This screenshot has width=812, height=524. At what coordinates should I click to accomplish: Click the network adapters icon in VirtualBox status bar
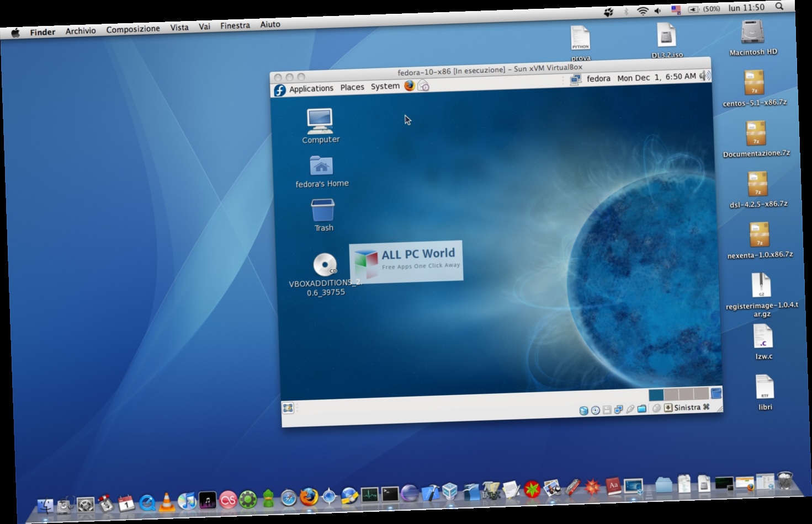[x=618, y=409]
